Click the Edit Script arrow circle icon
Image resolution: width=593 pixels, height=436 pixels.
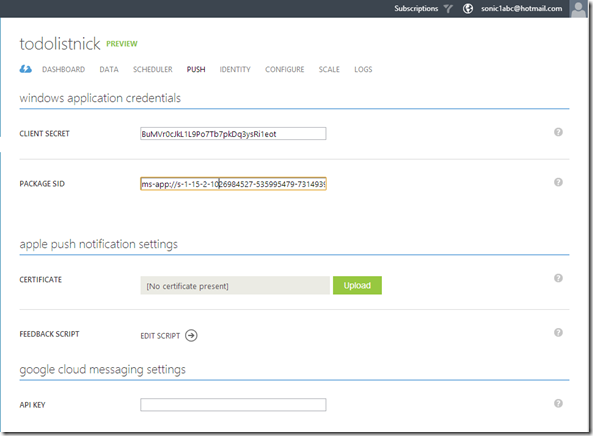coord(191,335)
